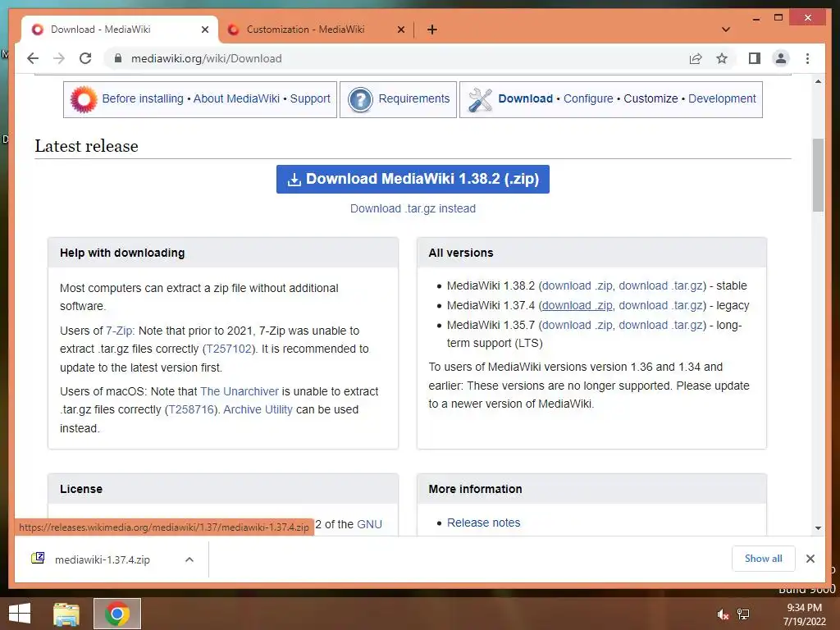Download .zip for MediaWiki 1.35.7 LTS
Image resolution: width=840 pixels, height=630 pixels.
pyautogui.click(x=577, y=325)
